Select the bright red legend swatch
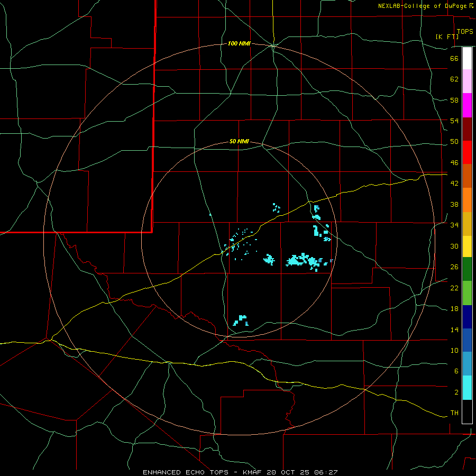Viewport: 476px width, 476px height. coord(467,152)
